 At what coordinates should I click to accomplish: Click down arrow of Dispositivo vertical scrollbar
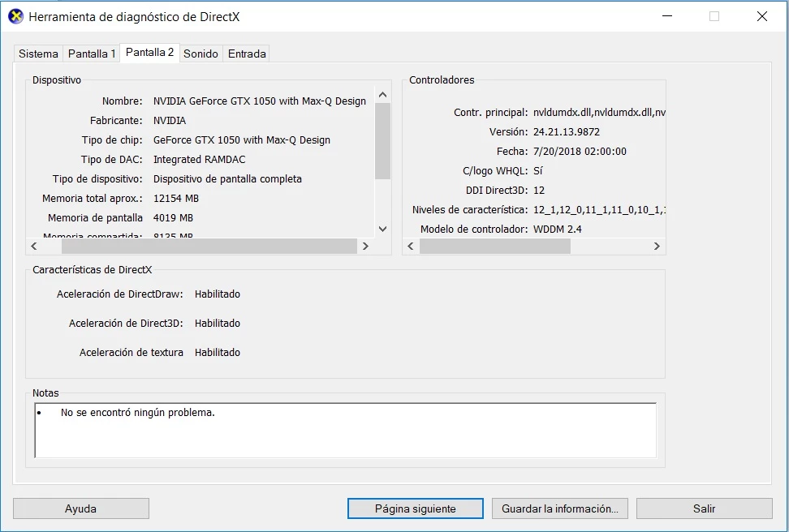click(x=382, y=229)
